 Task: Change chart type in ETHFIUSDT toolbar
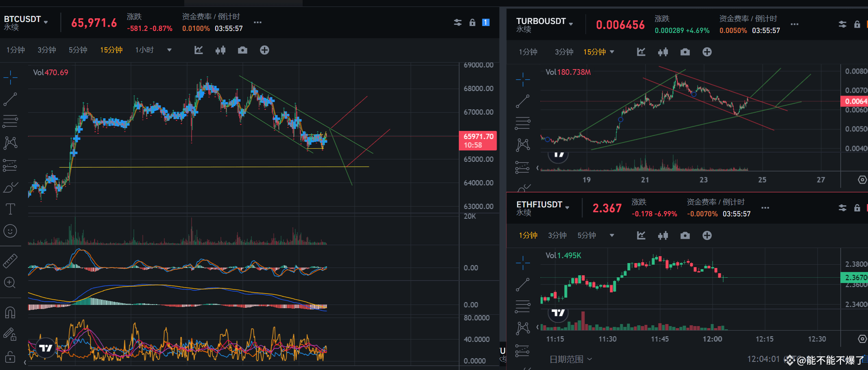tap(663, 235)
